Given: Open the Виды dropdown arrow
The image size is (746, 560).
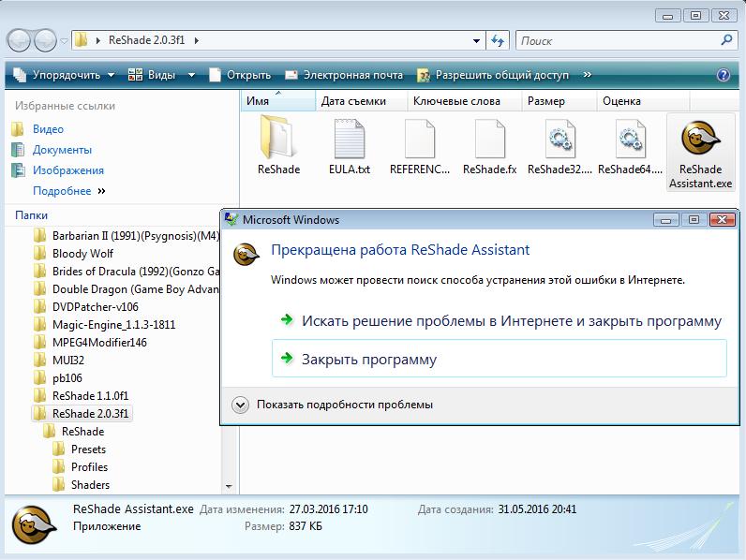Looking at the screenshot, I should pos(191,75).
